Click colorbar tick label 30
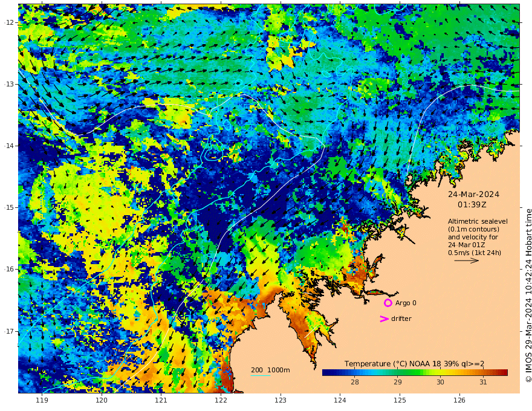 tap(440, 382)
